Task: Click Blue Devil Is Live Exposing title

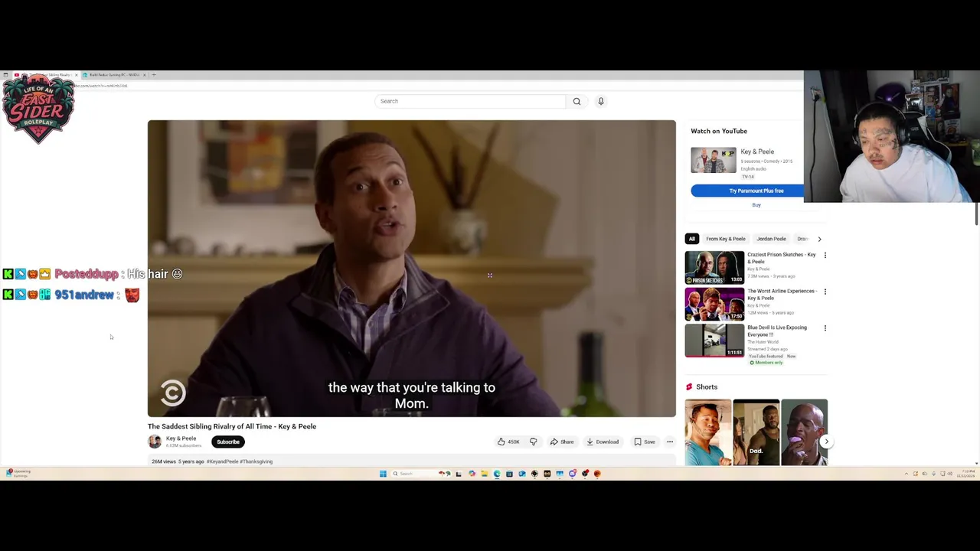Action: [777, 331]
